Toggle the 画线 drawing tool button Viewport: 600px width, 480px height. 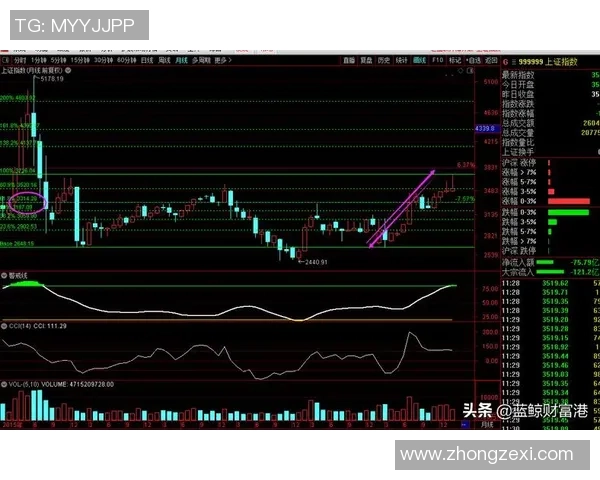(x=419, y=60)
